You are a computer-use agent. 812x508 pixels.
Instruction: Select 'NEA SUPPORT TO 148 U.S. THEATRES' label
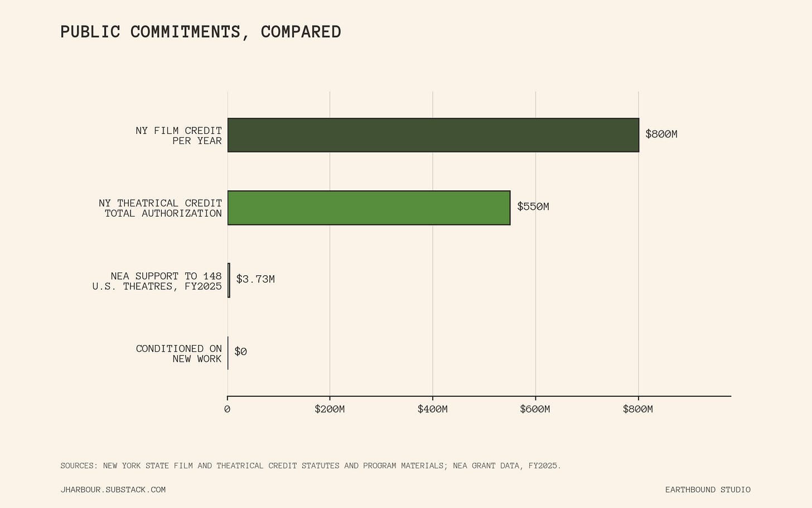[x=157, y=281]
